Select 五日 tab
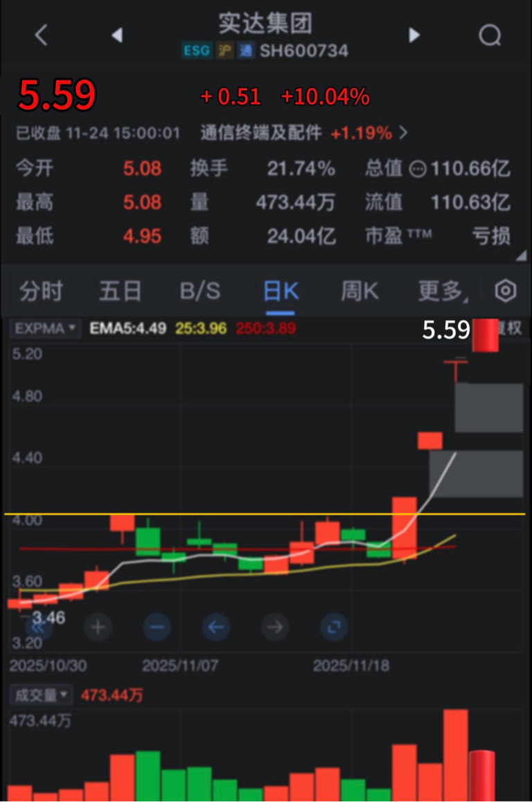 (x=121, y=291)
